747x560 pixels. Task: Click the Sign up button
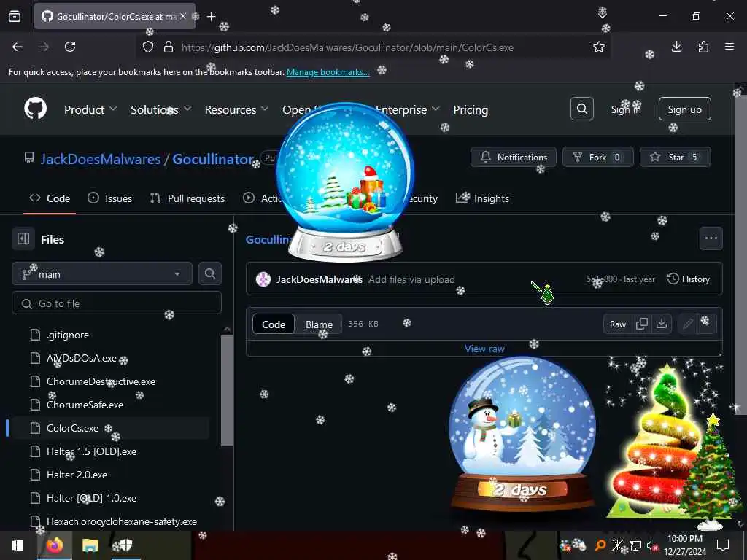click(x=684, y=109)
